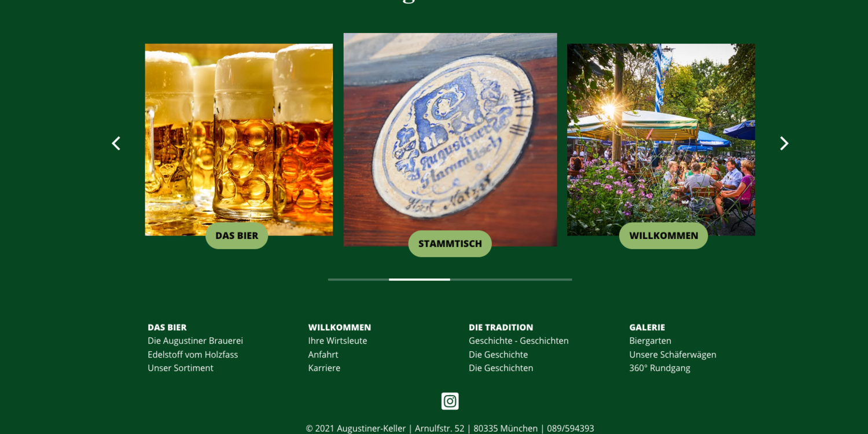Image resolution: width=868 pixels, height=434 pixels.
Task: Open Ihre Wirtsleute link
Action: pyautogui.click(x=337, y=341)
